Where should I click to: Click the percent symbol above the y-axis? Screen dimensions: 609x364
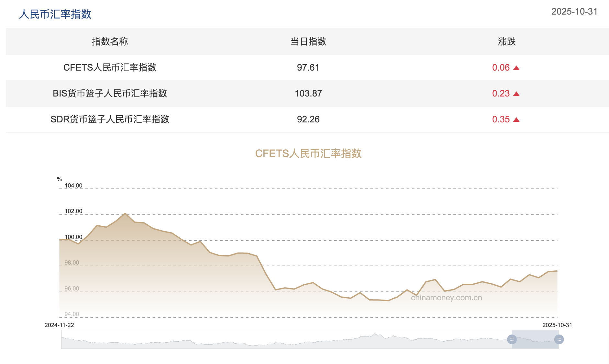[x=59, y=178]
